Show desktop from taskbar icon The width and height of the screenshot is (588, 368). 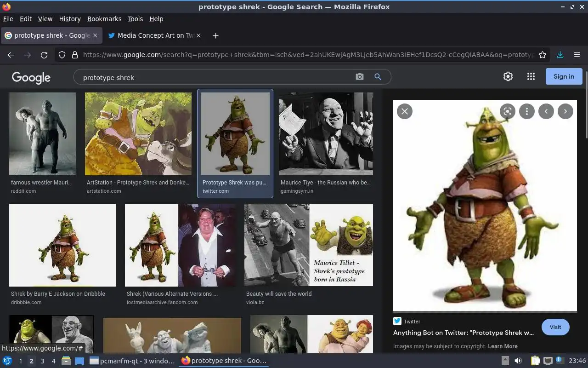tap(79, 361)
